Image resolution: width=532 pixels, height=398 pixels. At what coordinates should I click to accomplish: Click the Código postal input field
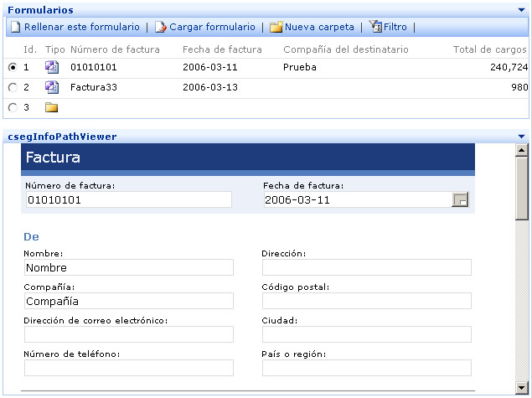367,301
